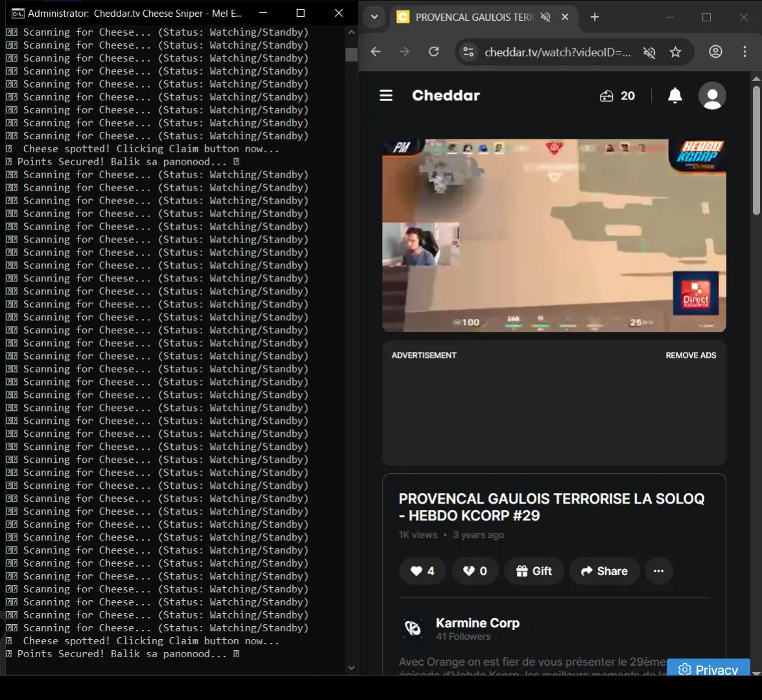Maximize the Cheese Sniper console window
Image resolution: width=762 pixels, height=700 pixels.
tap(300, 13)
